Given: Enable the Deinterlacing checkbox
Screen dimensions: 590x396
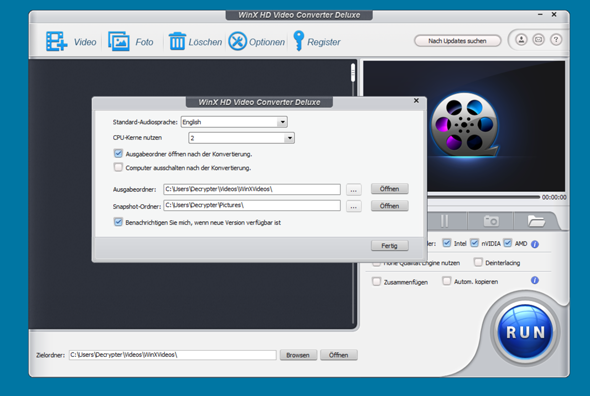Looking at the screenshot, I should (478, 262).
